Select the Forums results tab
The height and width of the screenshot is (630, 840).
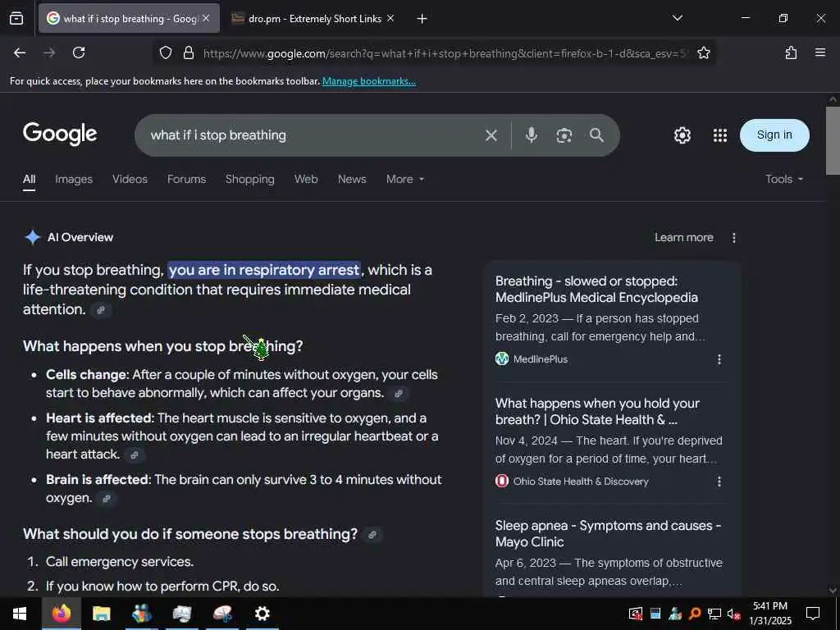(x=186, y=179)
